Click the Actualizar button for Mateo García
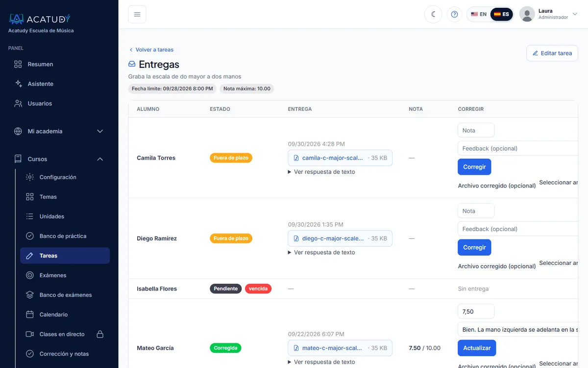The height and width of the screenshot is (368, 588). coord(477,348)
